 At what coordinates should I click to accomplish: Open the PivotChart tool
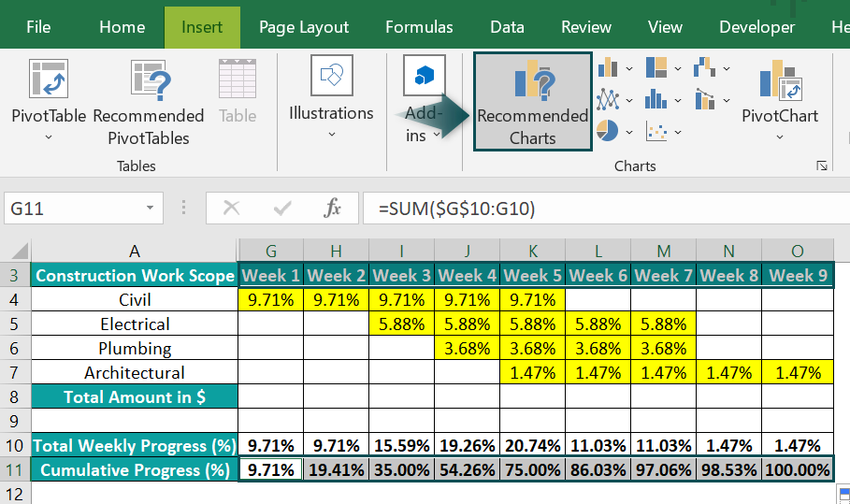(780, 100)
